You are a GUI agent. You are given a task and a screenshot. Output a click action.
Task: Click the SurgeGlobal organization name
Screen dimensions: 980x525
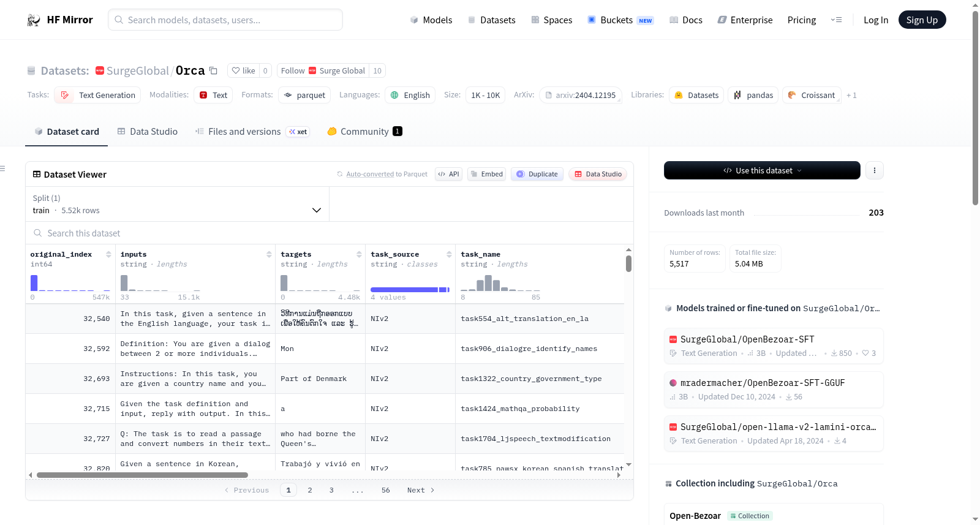(x=138, y=70)
